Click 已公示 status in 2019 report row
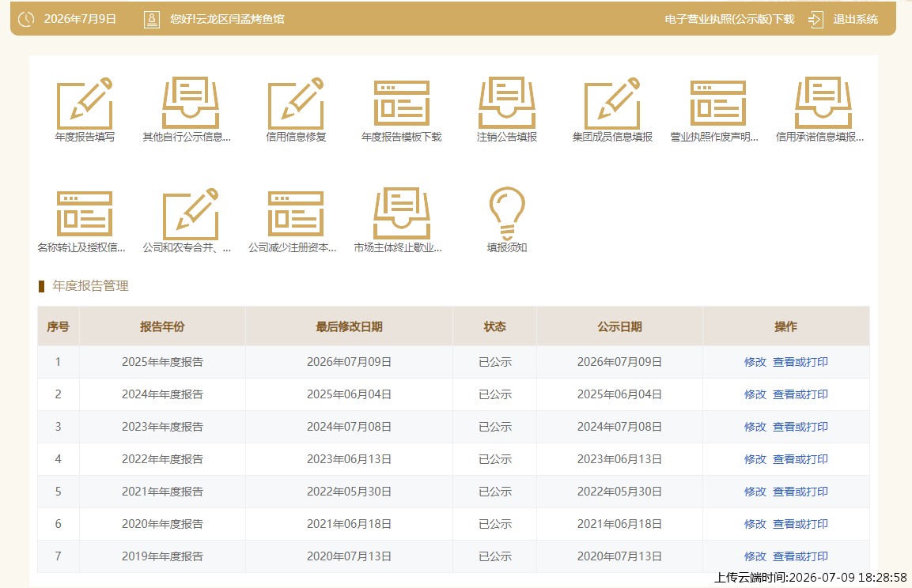 coord(495,556)
